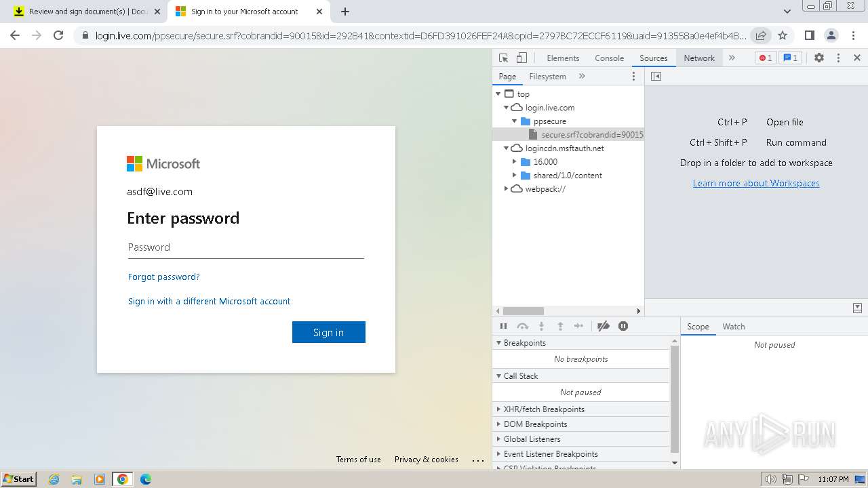The width and height of the screenshot is (868, 488).
Task: Switch to Sources tab
Action: click(654, 58)
